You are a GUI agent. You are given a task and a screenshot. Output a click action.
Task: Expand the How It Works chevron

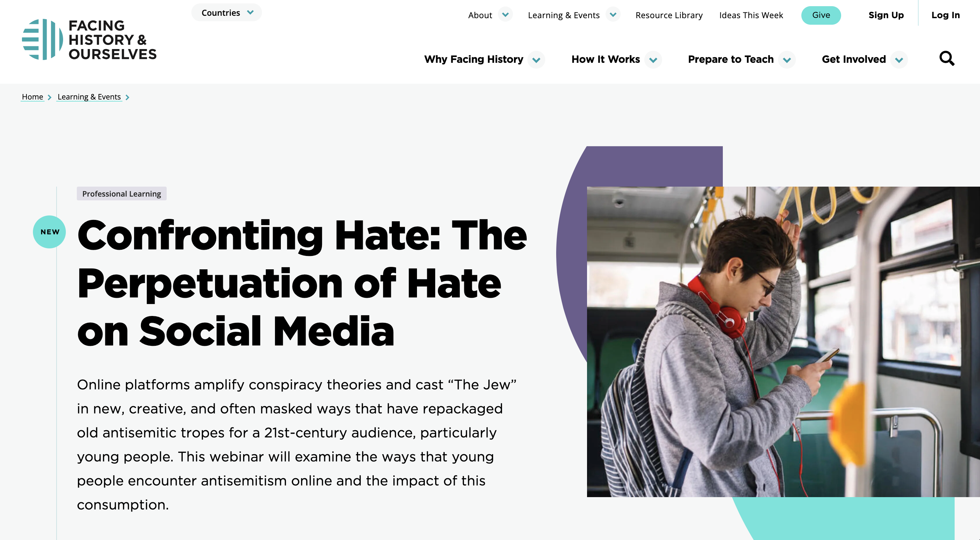click(x=653, y=60)
